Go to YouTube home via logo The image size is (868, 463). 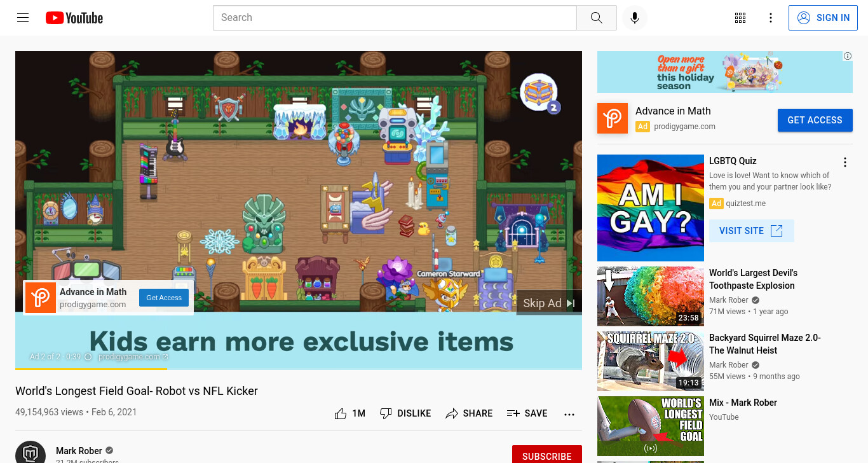74,18
